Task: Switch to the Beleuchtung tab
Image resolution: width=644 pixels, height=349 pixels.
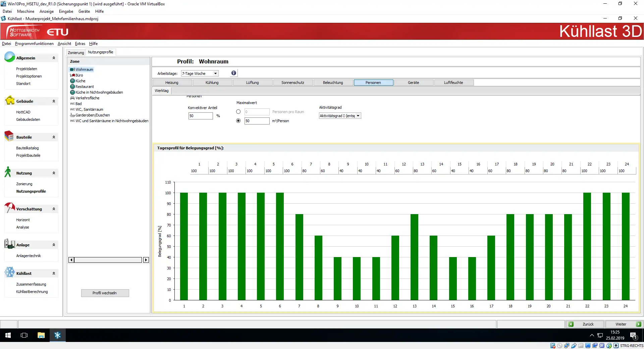Action: 333,83
